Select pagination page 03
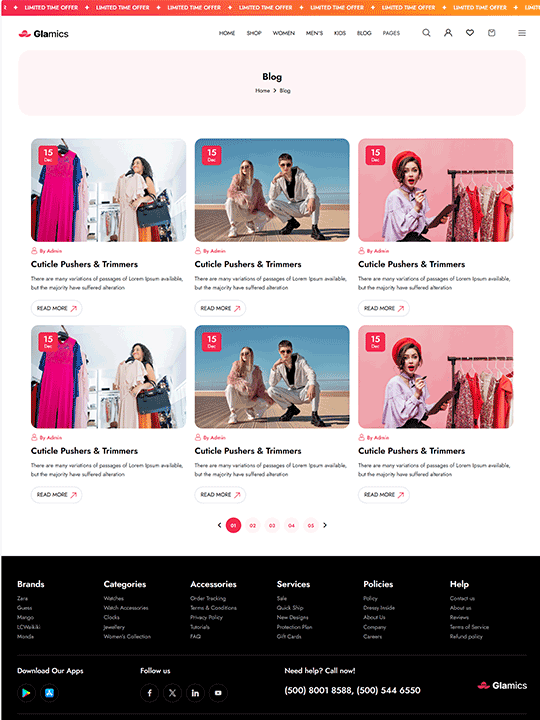The width and height of the screenshot is (540, 720). pyautogui.click(x=272, y=525)
